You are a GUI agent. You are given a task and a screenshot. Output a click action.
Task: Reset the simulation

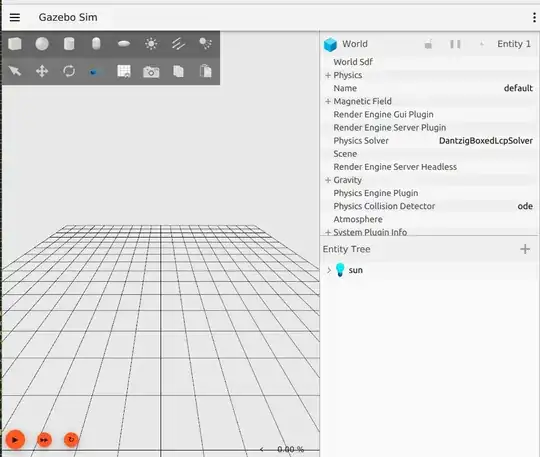point(71,439)
